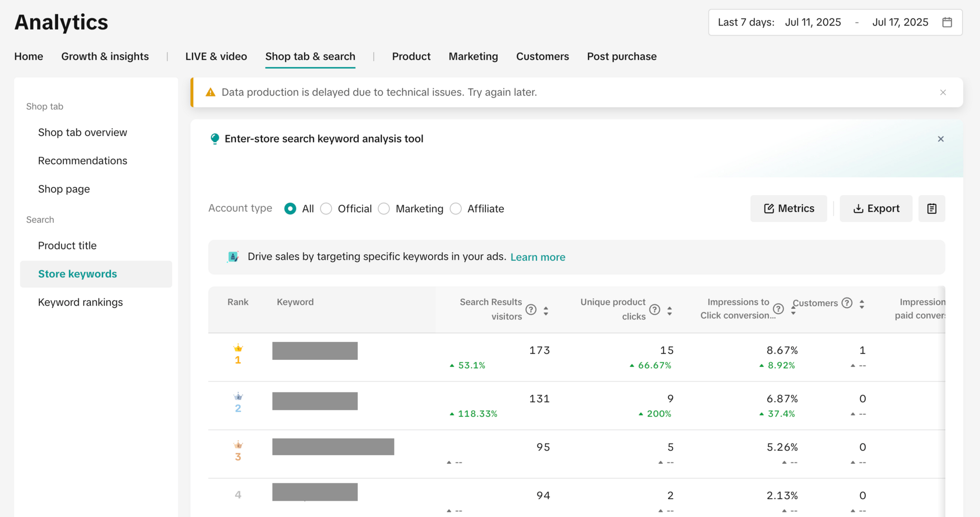The image size is (980, 517).
Task: Switch to the LIVE & video tab
Action: point(216,57)
